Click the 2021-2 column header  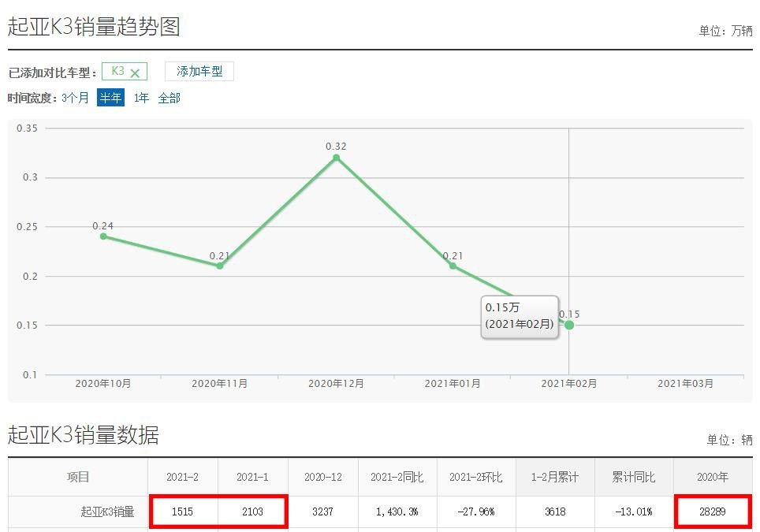(183, 477)
